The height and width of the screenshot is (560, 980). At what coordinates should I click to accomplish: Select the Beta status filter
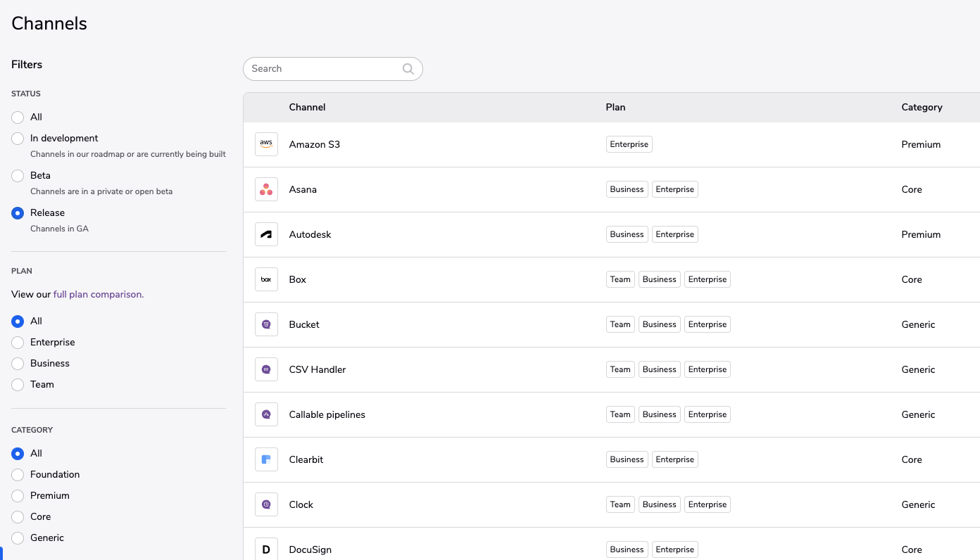point(18,176)
